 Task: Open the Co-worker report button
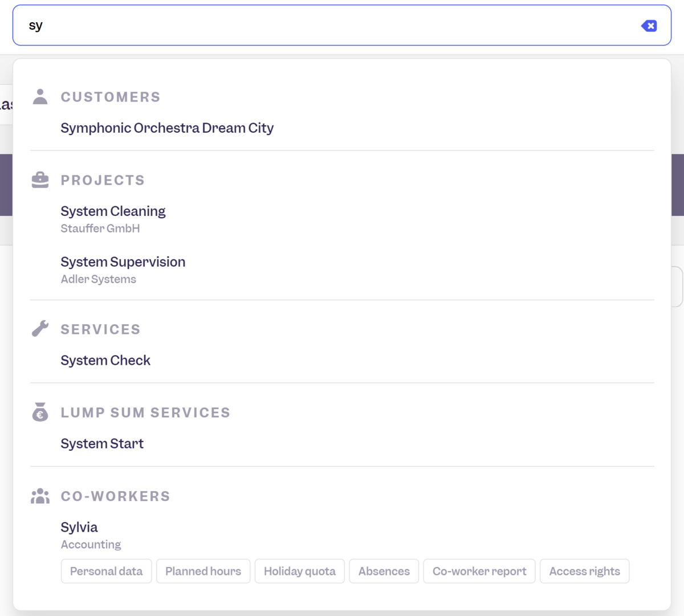pos(479,571)
